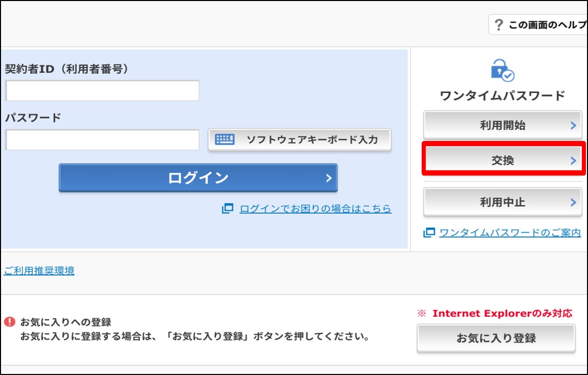Click the question mark help icon

pos(499,24)
